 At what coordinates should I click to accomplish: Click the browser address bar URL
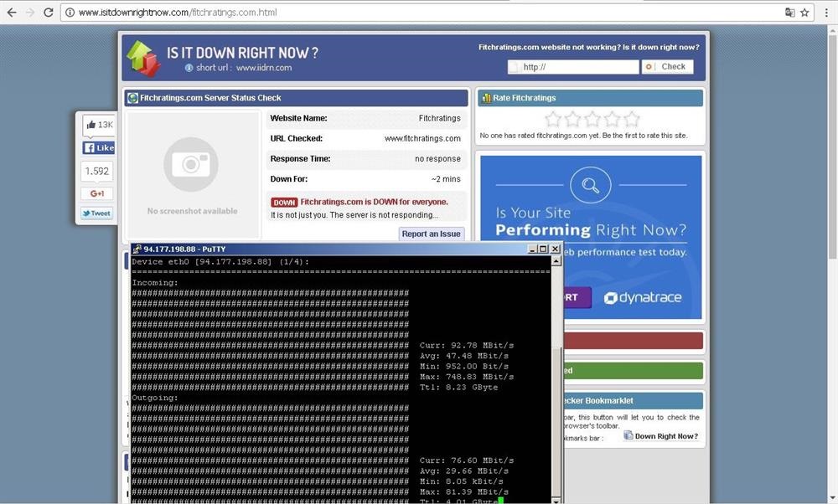coord(178,13)
